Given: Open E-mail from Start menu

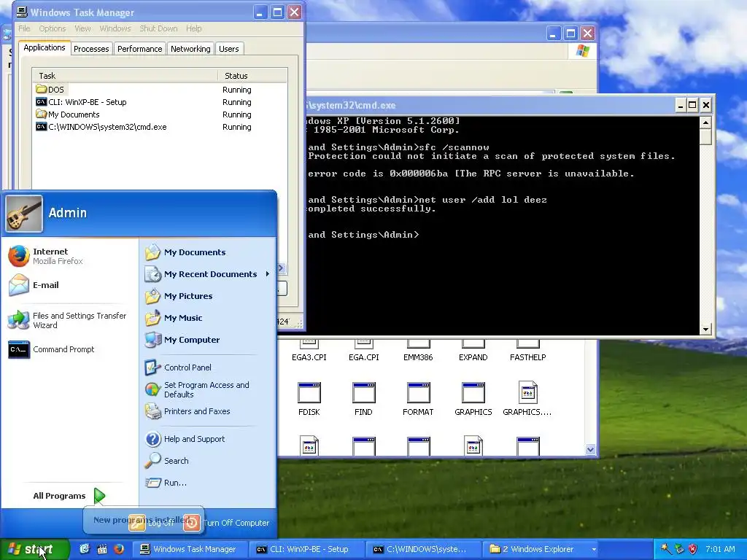Looking at the screenshot, I should 34,285.
